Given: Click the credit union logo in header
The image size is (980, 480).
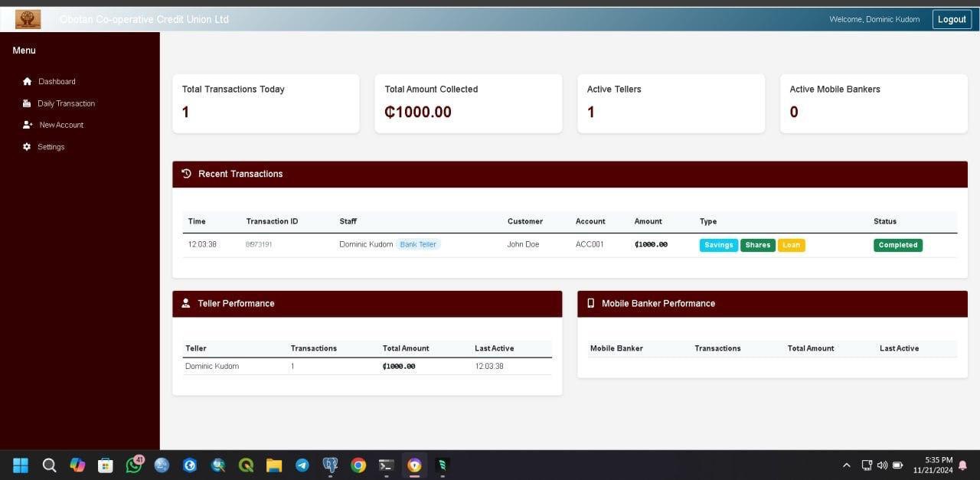Looking at the screenshot, I should coord(28,19).
